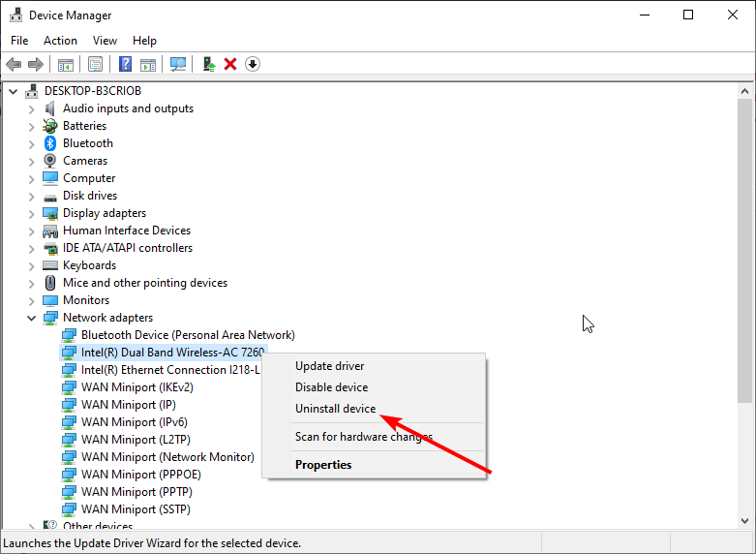Image resolution: width=756 pixels, height=554 pixels.
Task: Click Show/Hide Console Tree toolbar icon
Action: 66,64
